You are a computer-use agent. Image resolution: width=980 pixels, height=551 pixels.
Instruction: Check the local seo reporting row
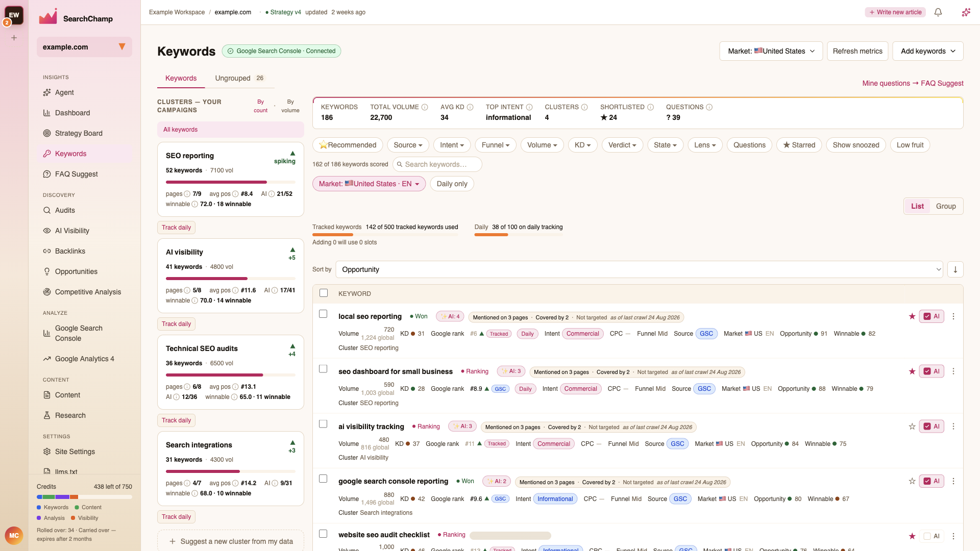(323, 314)
